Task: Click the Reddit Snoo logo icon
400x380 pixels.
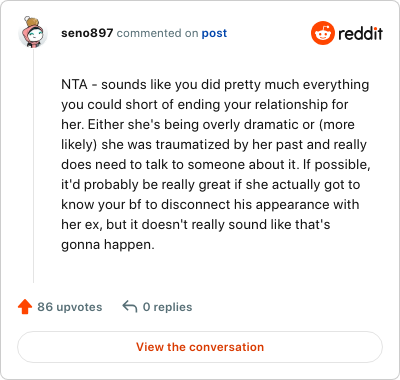Action: [322, 33]
